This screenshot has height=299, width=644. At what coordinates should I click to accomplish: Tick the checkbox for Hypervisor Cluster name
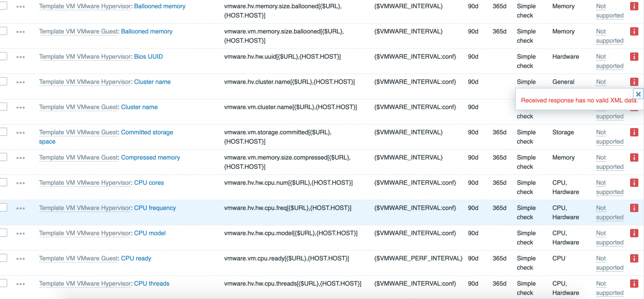click(x=3, y=81)
